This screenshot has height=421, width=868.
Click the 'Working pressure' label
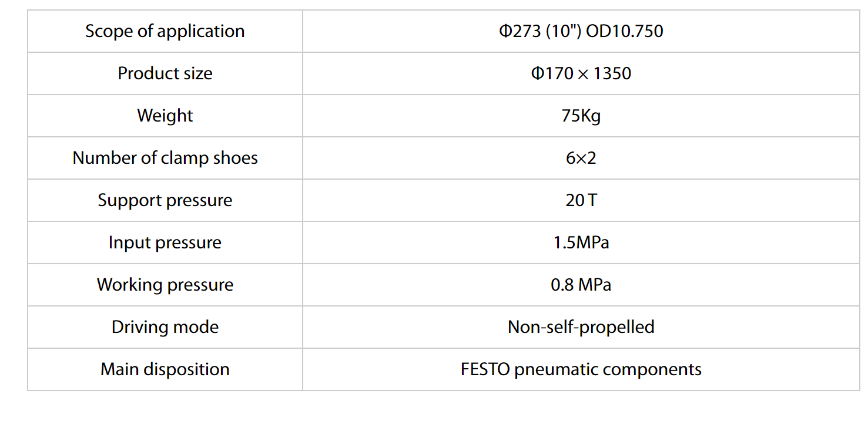coord(165,285)
